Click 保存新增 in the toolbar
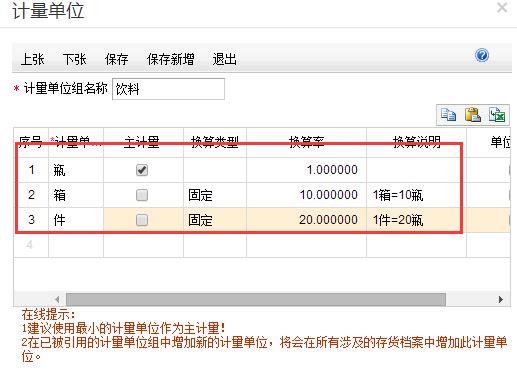This screenshot has width=517, height=373. tap(170, 59)
